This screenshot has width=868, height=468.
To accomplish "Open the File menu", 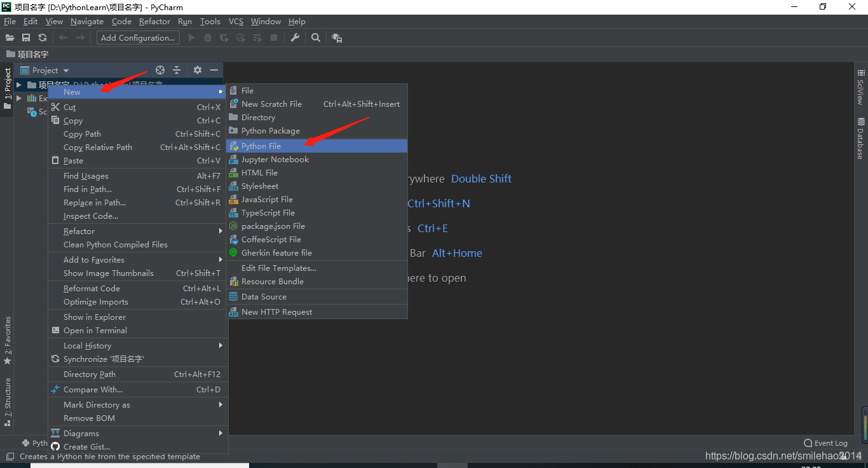I will 10,21.
